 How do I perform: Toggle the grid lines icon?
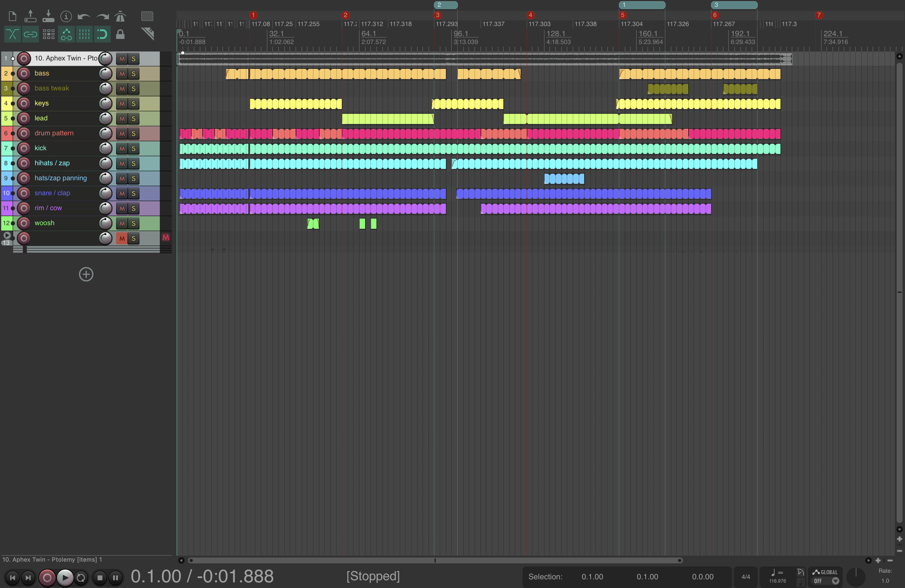click(84, 34)
